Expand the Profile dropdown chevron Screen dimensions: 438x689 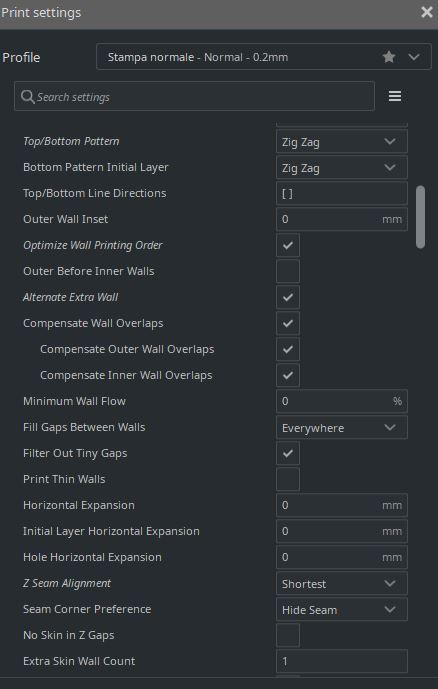coord(414,57)
